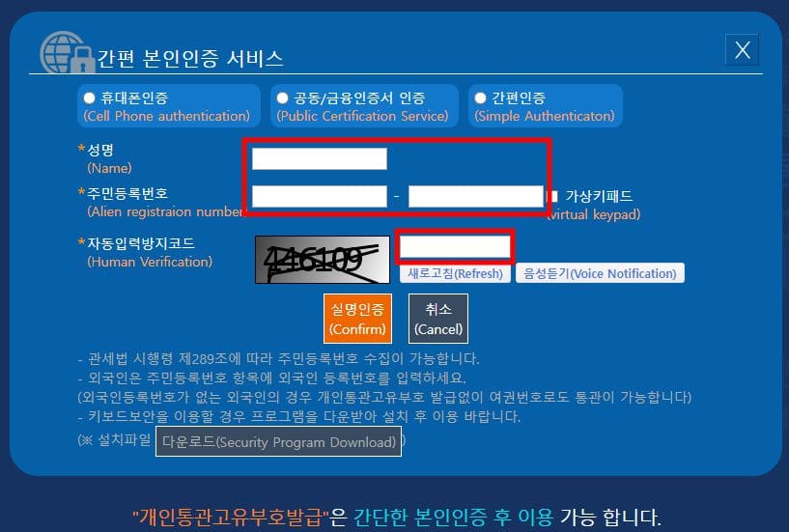Click the 개인통관고유부호발급 text at the bottom
This screenshot has width=789, height=532.
(230, 517)
